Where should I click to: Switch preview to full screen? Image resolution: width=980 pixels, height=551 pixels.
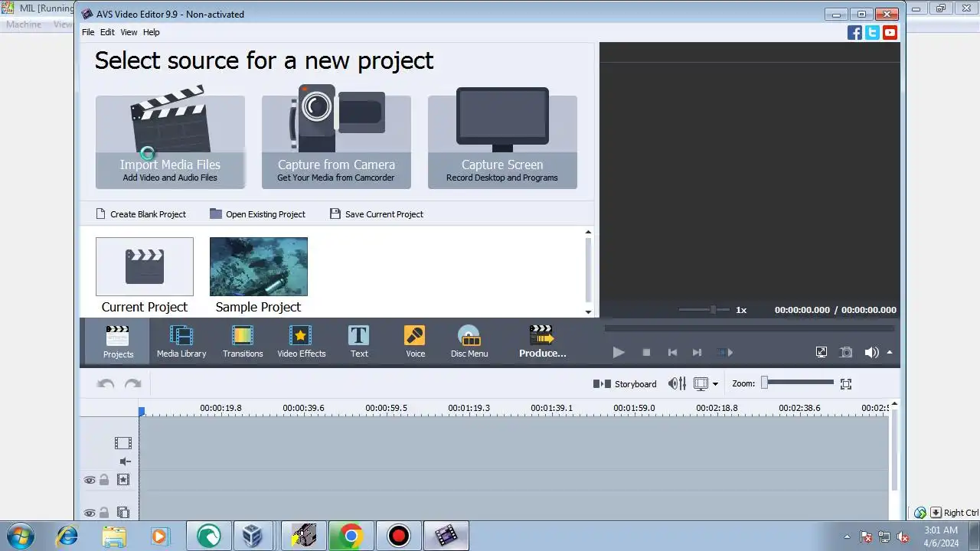pyautogui.click(x=822, y=352)
